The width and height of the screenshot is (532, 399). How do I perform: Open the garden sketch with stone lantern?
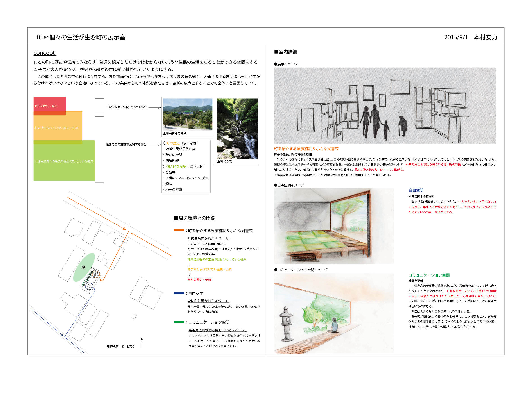(x=334, y=313)
